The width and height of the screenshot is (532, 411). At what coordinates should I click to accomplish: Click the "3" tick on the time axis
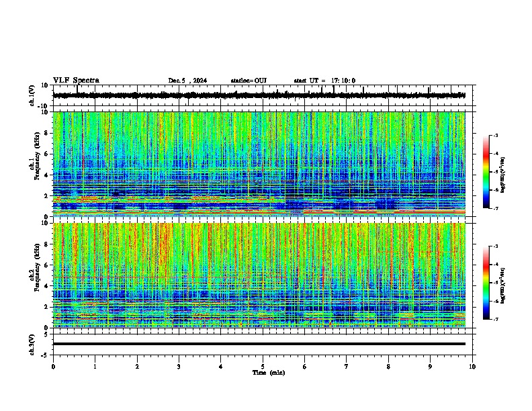(179, 367)
